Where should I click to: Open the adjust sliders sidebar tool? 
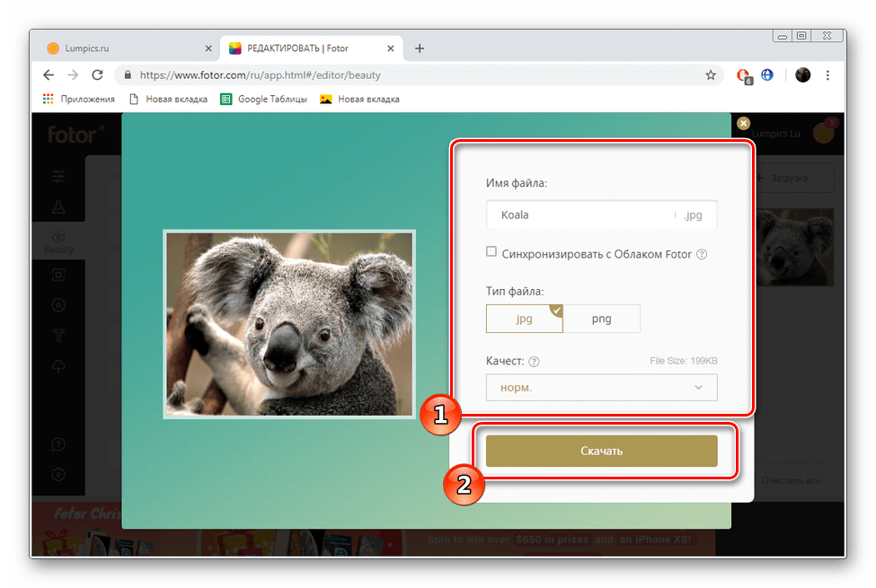pyautogui.click(x=58, y=177)
